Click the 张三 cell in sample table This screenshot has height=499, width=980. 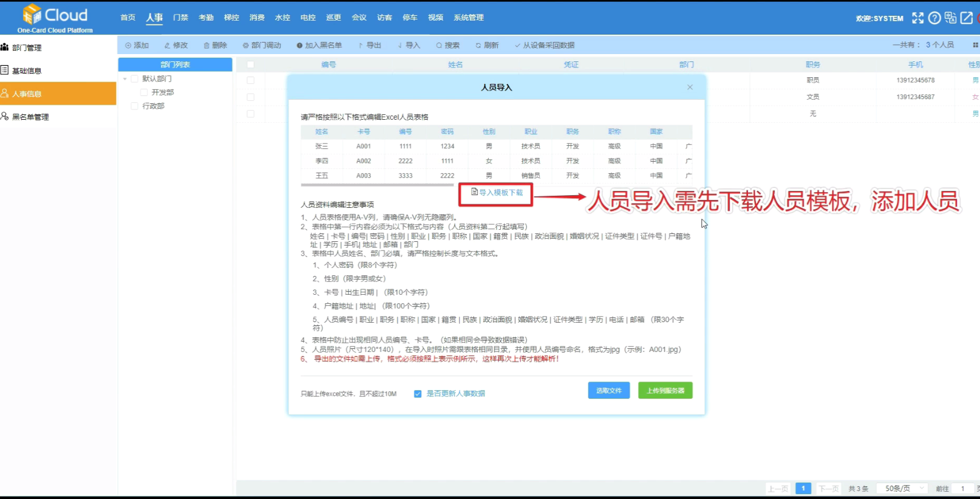click(322, 146)
